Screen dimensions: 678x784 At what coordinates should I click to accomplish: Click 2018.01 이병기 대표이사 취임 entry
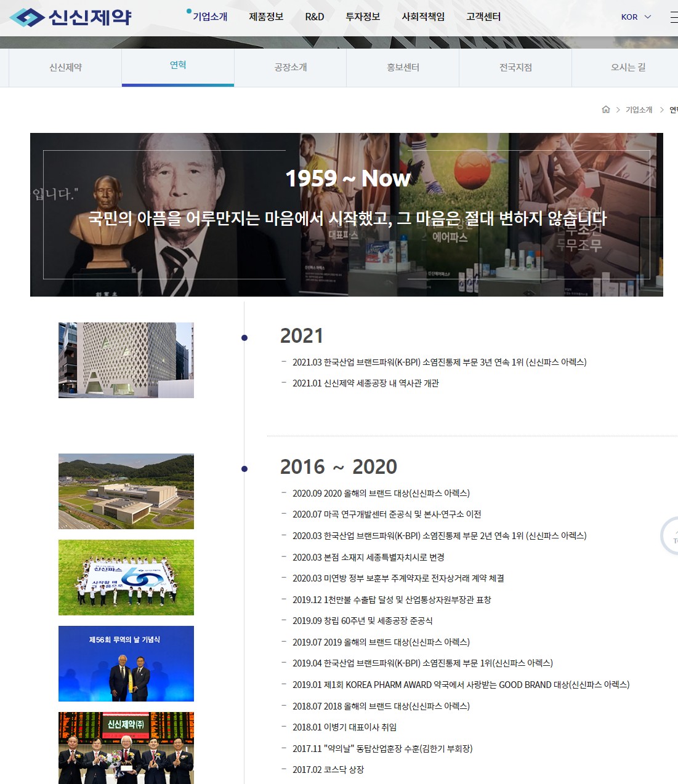[344, 727]
